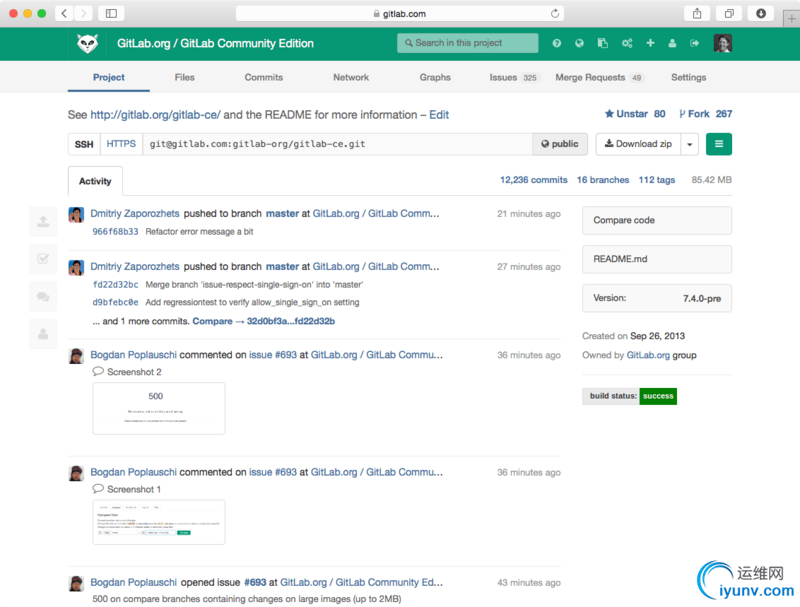Open the snippets clipboard icon
This screenshot has height=607, width=800.
tap(603, 43)
